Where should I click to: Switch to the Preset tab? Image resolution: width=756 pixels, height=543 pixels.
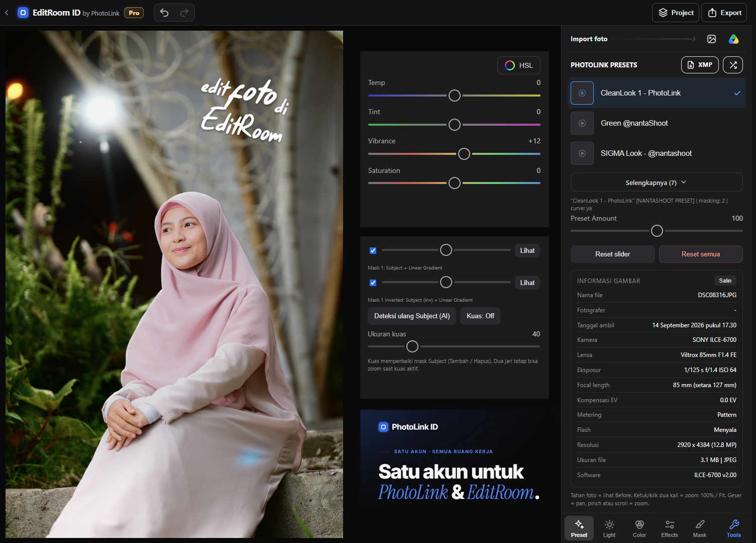click(x=579, y=528)
